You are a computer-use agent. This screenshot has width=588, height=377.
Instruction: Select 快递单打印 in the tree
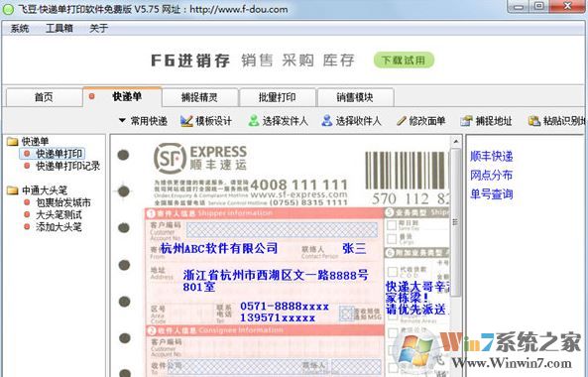tap(59, 154)
